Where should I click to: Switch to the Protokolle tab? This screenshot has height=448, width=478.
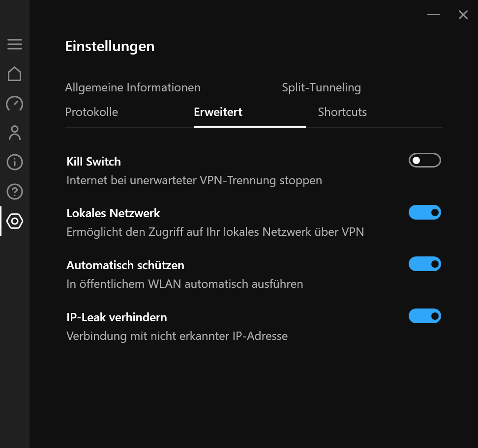point(91,112)
